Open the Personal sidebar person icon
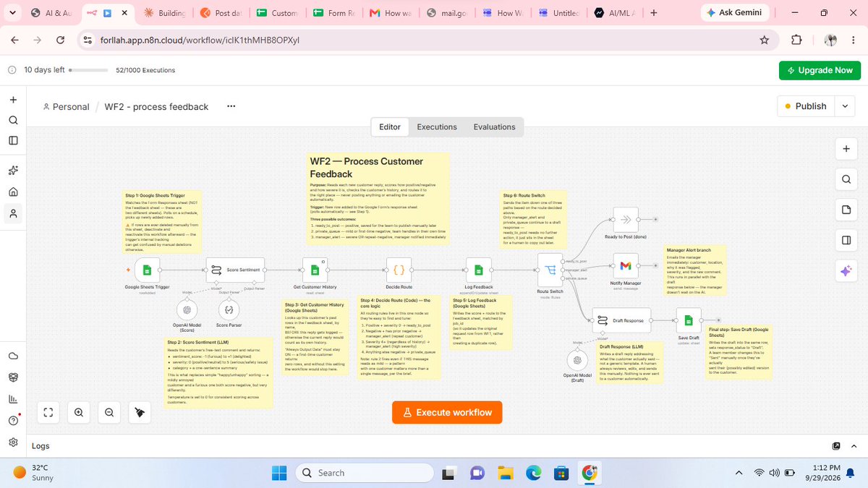868x488 pixels. (13, 213)
